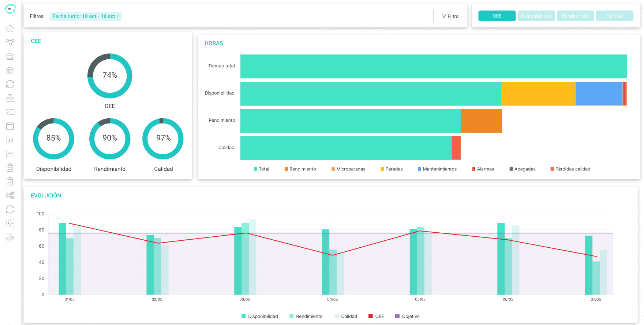
Task: Open the line trend chart sidebar icon
Action: [x=10, y=154]
